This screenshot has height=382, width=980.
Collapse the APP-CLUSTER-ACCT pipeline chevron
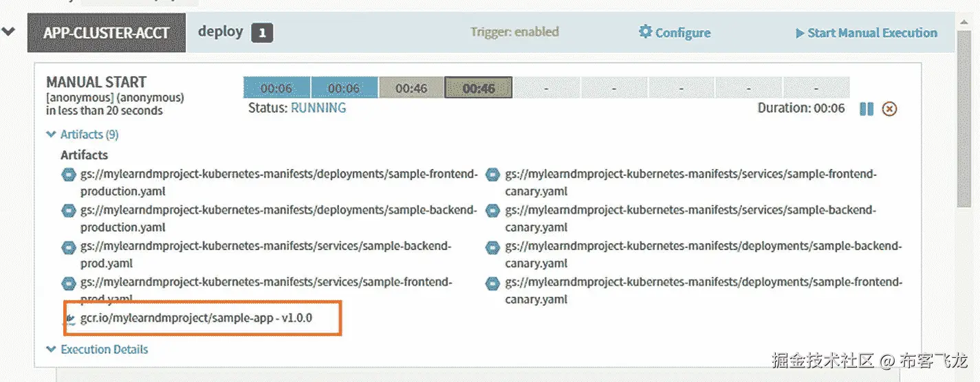tap(8, 32)
